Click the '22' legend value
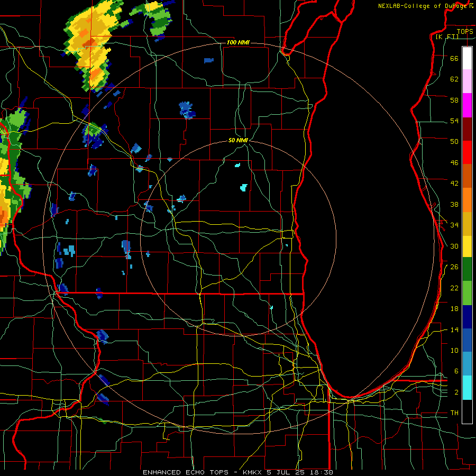The image size is (476, 476). tap(454, 288)
